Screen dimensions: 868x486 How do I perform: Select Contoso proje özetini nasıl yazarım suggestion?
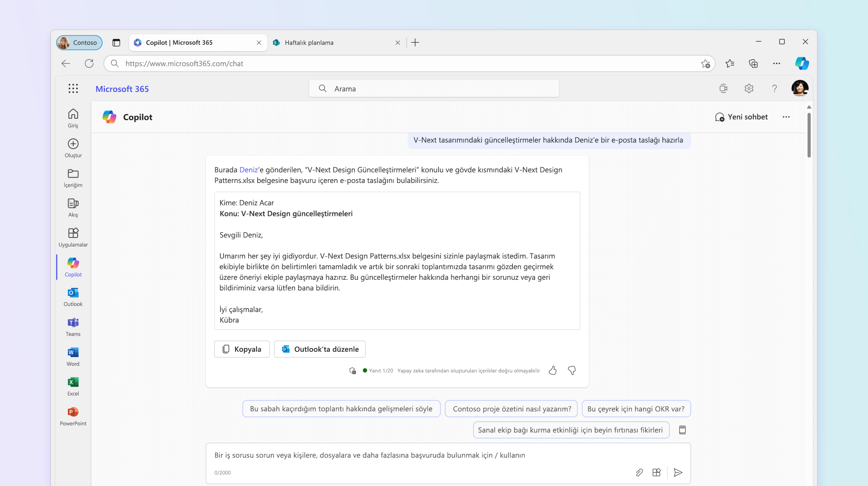coord(512,409)
